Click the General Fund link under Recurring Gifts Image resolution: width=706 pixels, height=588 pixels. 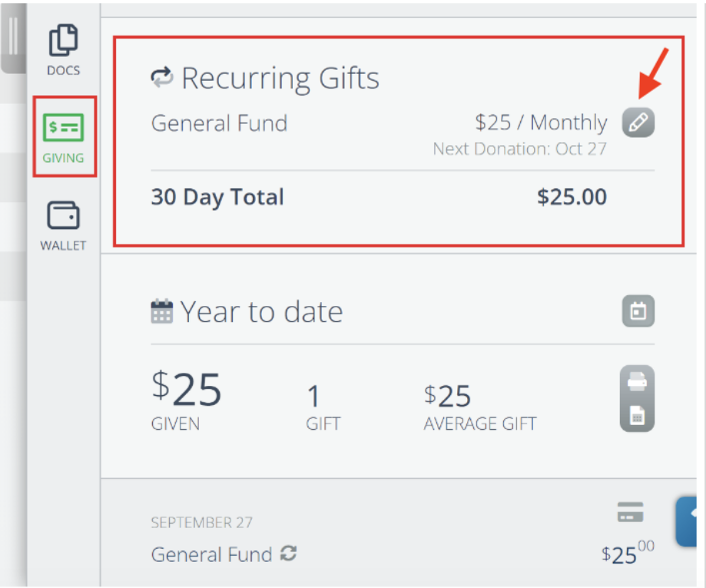(219, 123)
